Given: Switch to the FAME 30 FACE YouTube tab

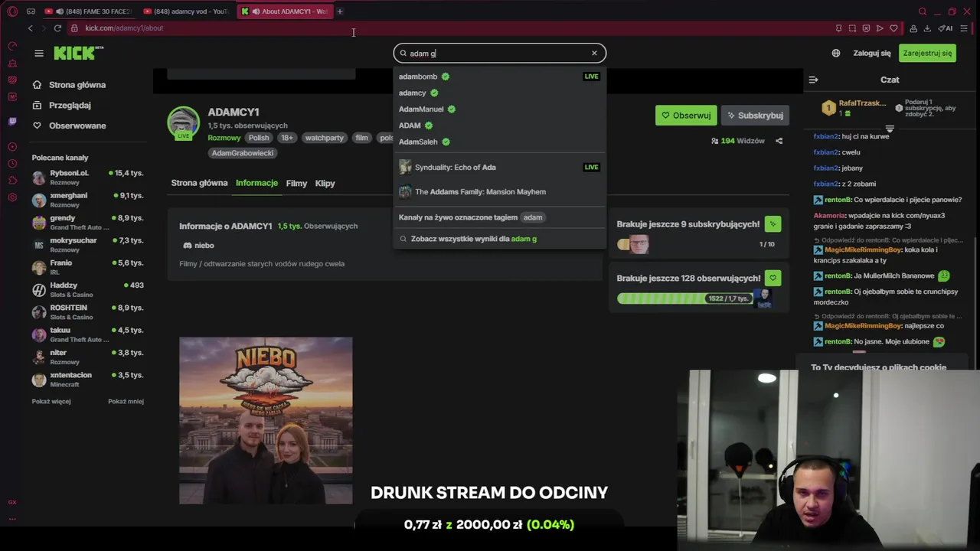Looking at the screenshot, I should (89, 11).
